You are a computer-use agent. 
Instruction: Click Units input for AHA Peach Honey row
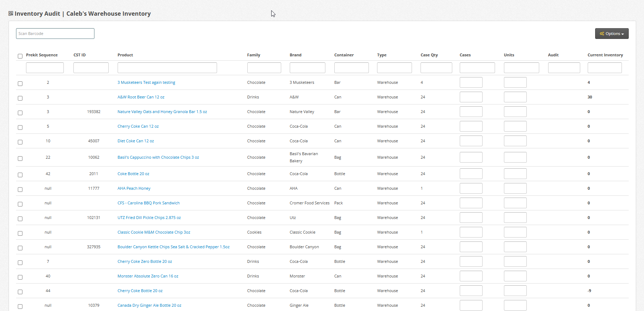[515, 188]
